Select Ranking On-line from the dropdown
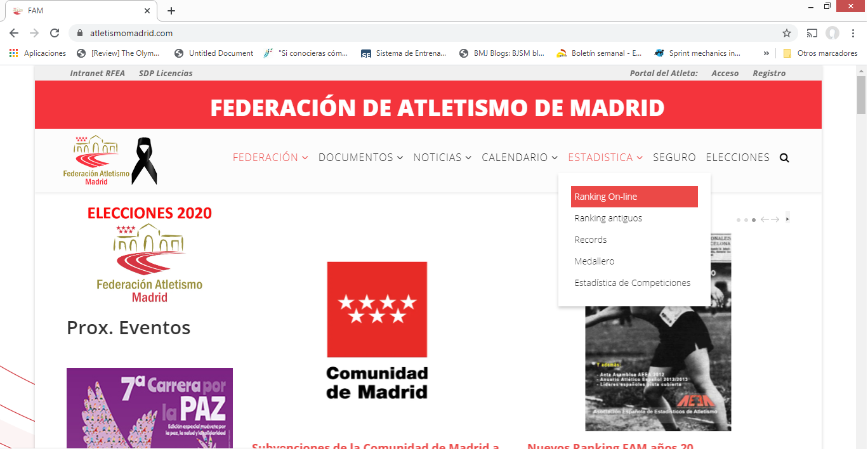The height and width of the screenshot is (449, 868). pos(635,197)
